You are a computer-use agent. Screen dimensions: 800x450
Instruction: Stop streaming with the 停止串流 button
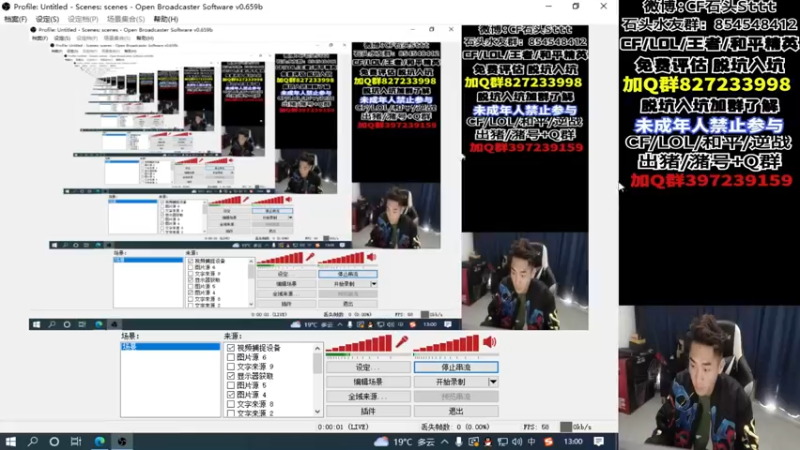click(456, 367)
